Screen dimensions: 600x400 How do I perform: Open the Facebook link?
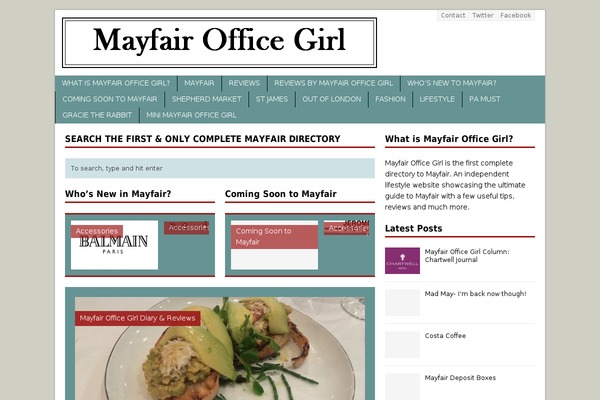[515, 15]
